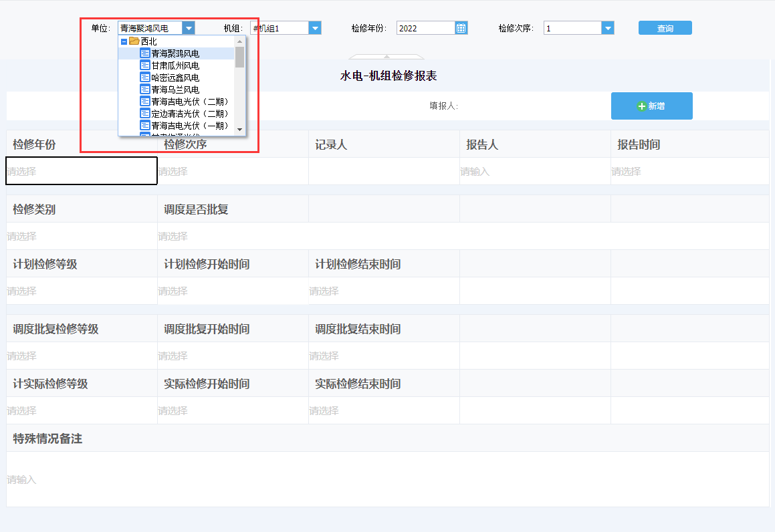This screenshot has height=532, width=775.
Task: Click the node icon beside 定边清洁光伏（二期）
Action: pos(145,114)
